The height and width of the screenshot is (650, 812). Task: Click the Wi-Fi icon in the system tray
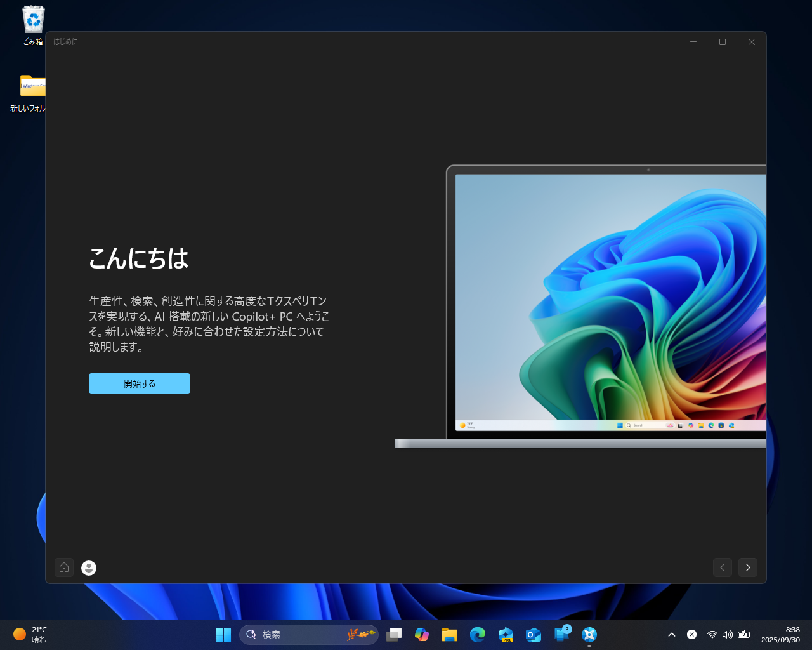point(712,634)
